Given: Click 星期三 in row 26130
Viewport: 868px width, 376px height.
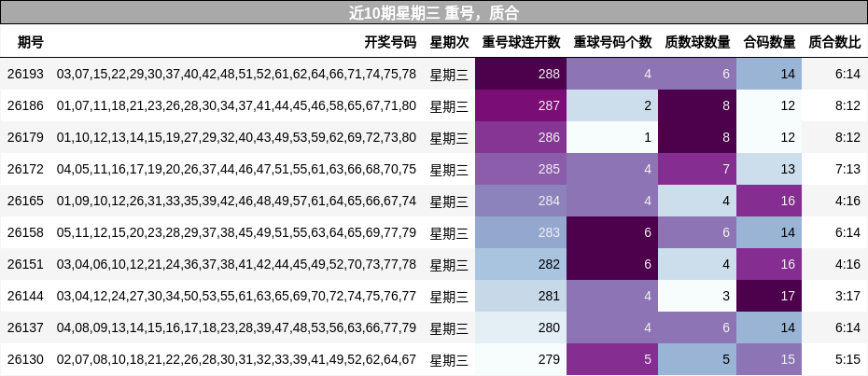Looking at the screenshot, I should click(449, 360).
